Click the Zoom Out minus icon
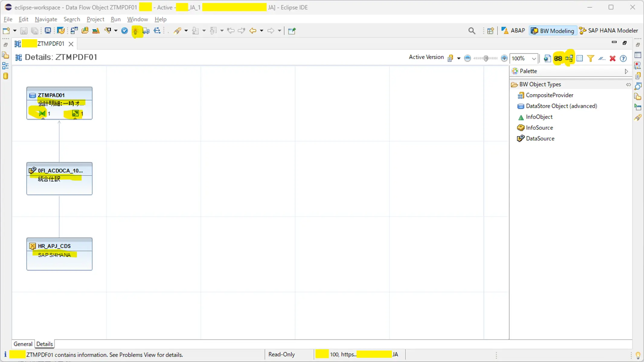This screenshot has width=644, height=362. click(x=467, y=58)
